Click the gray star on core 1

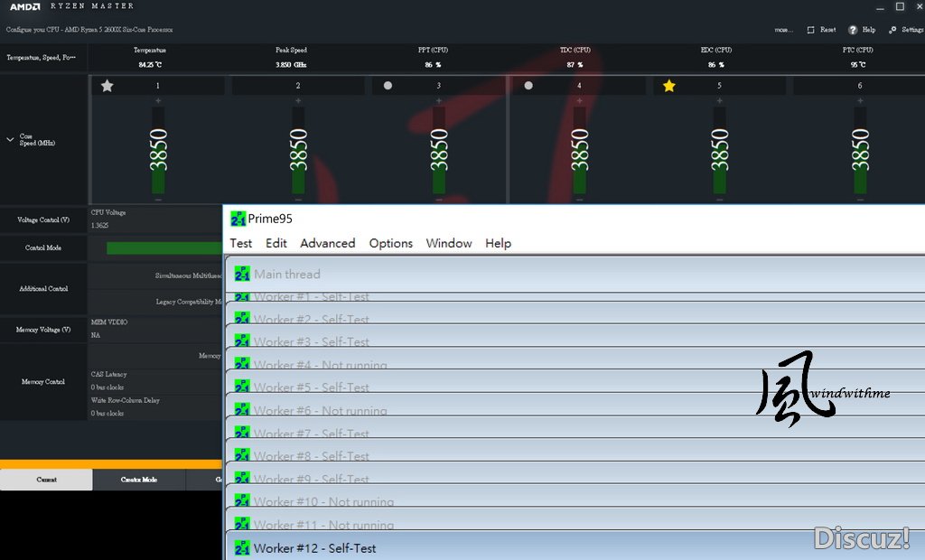point(107,86)
